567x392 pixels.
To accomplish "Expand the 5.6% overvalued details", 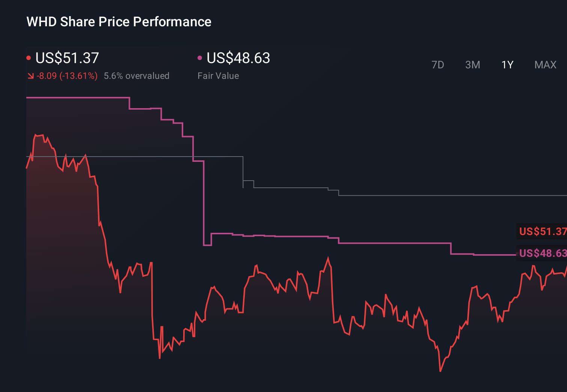I will [x=137, y=75].
